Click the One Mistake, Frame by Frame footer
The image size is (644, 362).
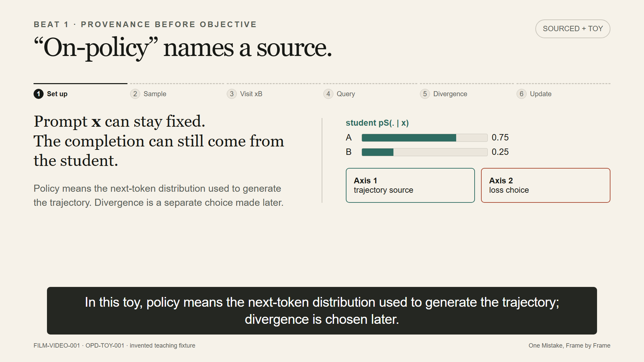point(570,346)
